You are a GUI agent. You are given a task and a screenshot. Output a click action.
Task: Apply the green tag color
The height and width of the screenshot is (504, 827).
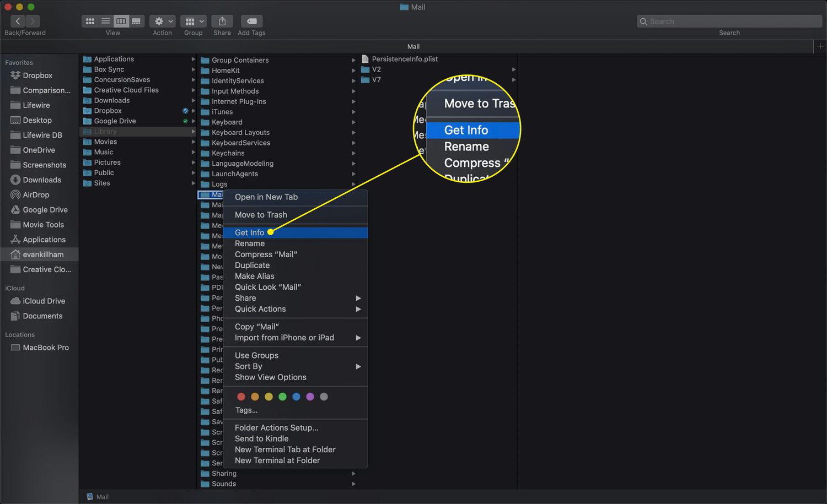[282, 397]
